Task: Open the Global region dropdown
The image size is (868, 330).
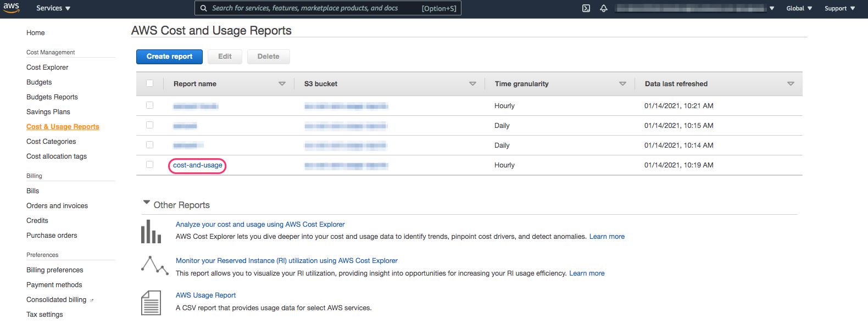Action: pos(799,8)
